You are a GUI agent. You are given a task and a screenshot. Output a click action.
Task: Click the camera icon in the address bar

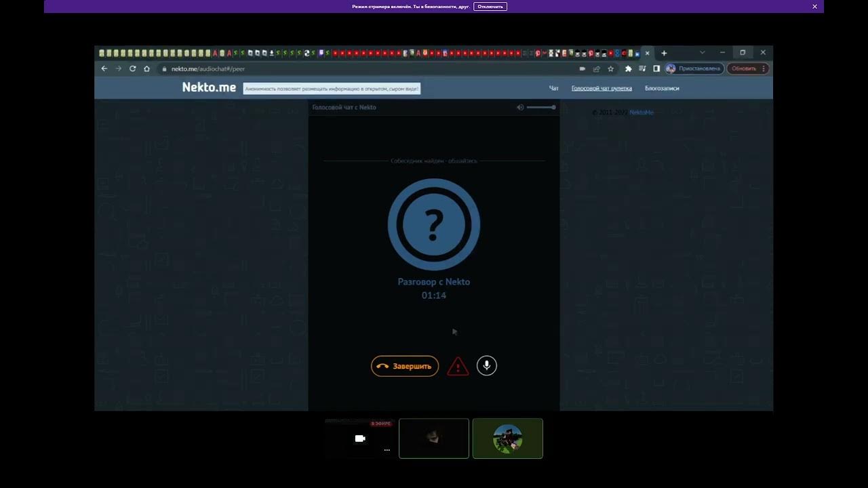coord(583,68)
